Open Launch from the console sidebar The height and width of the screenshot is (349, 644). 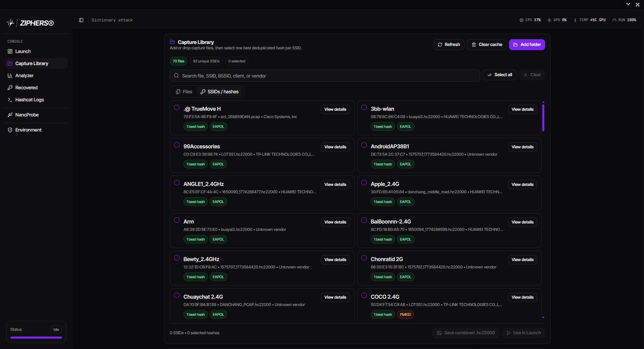[36, 51]
